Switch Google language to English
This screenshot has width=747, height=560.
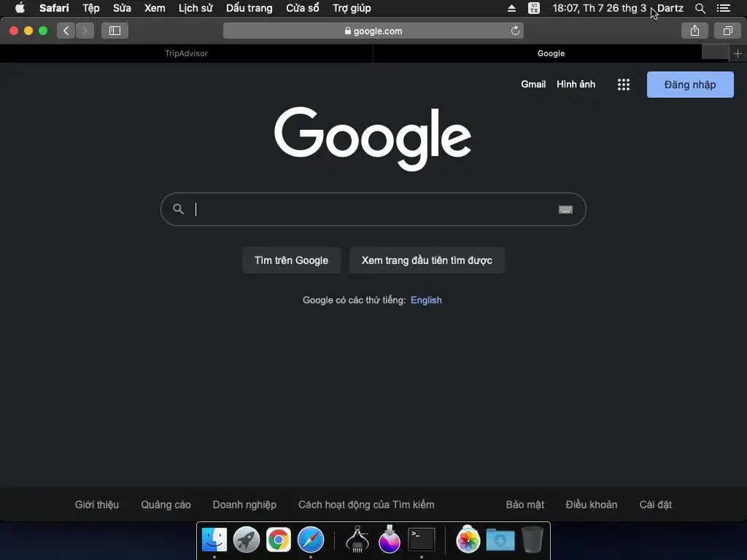click(x=426, y=300)
